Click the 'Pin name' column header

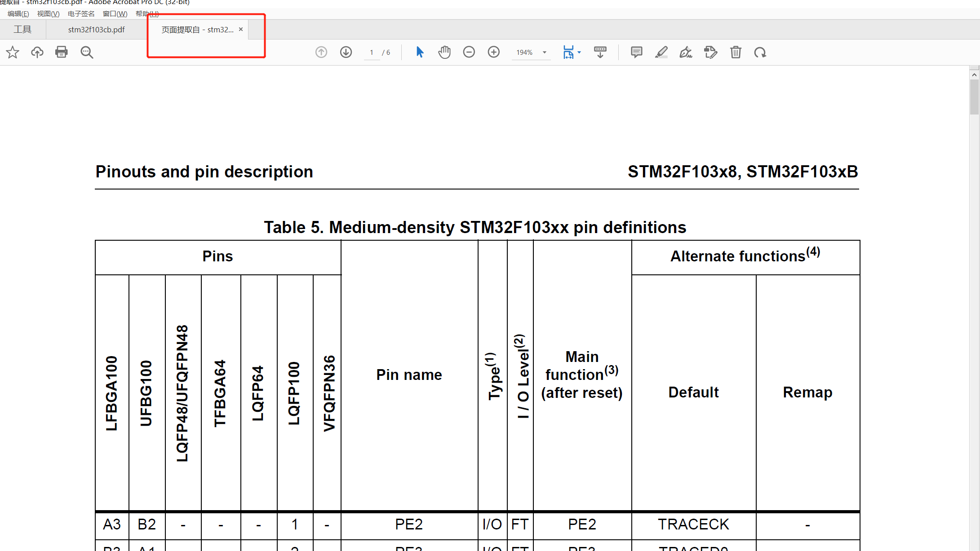409,375
